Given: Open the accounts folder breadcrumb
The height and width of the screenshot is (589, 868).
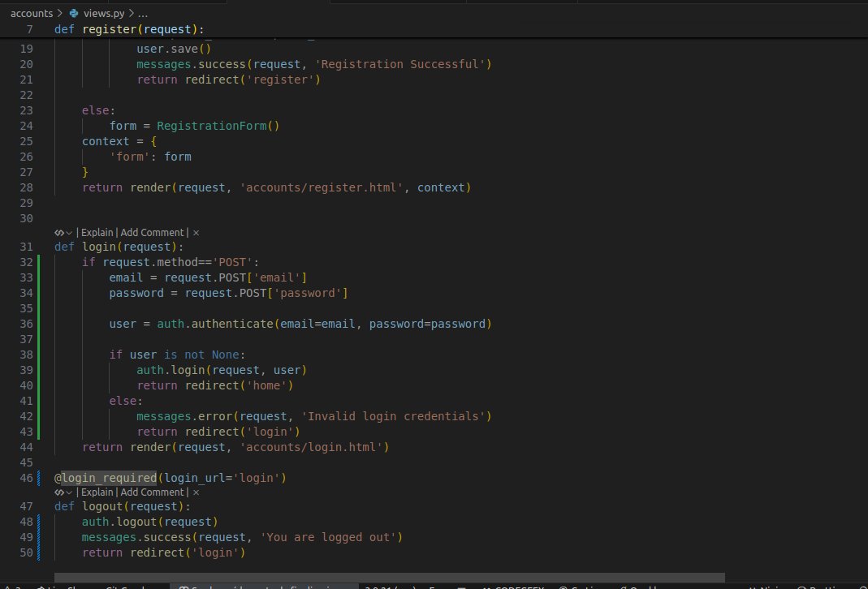Looking at the screenshot, I should 32,13.
